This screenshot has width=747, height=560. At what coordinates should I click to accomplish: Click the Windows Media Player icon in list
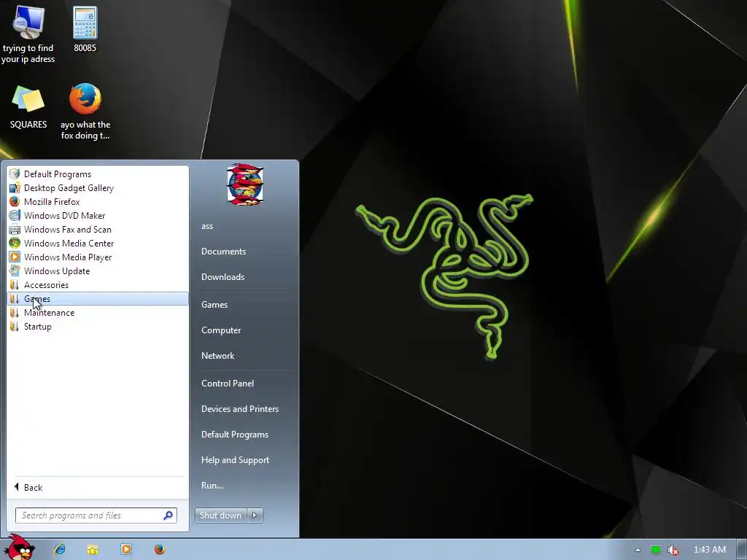pyautogui.click(x=15, y=257)
